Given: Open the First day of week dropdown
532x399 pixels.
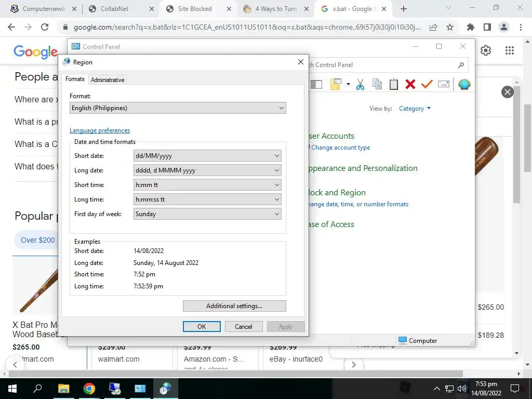Looking at the screenshot, I should tap(207, 214).
